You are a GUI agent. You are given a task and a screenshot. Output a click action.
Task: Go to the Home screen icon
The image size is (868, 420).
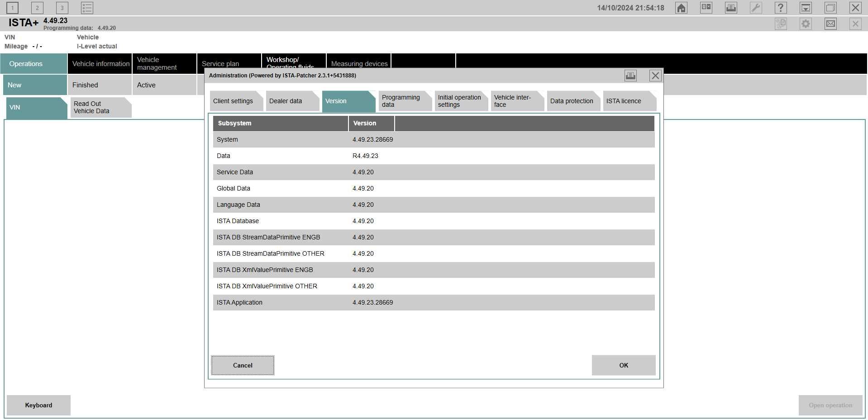[681, 8]
